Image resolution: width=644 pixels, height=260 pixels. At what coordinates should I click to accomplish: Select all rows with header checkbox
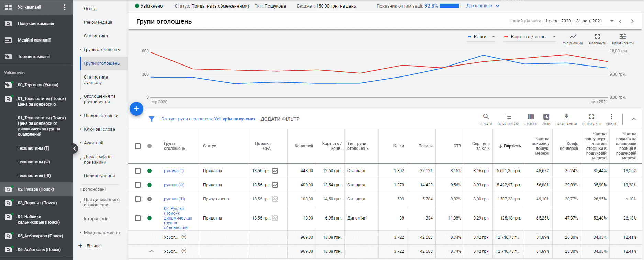click(138, 146)
